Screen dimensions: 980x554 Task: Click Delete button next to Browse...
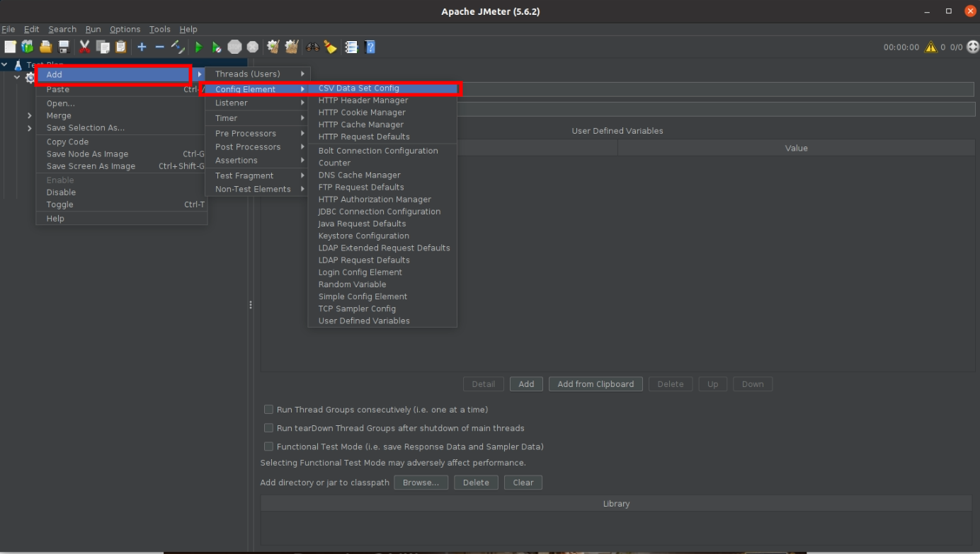[476, 483]
